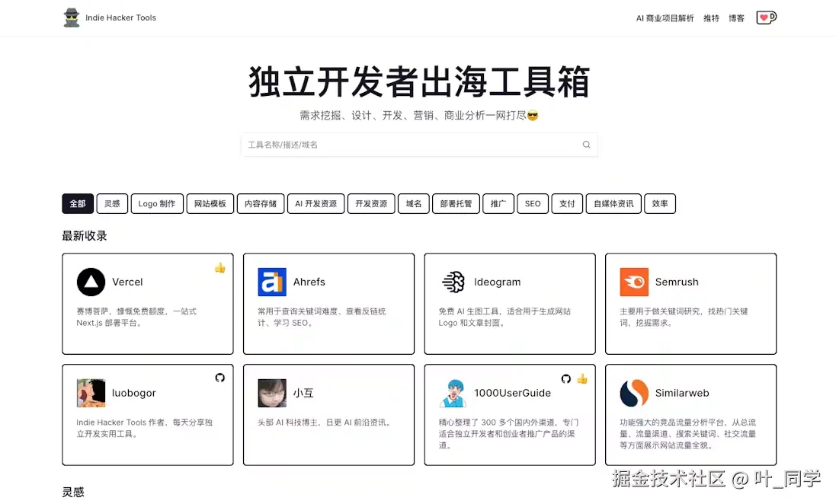
Task: Focus the 工具名称/描述/域名 search field
Action: pos(420,145)
